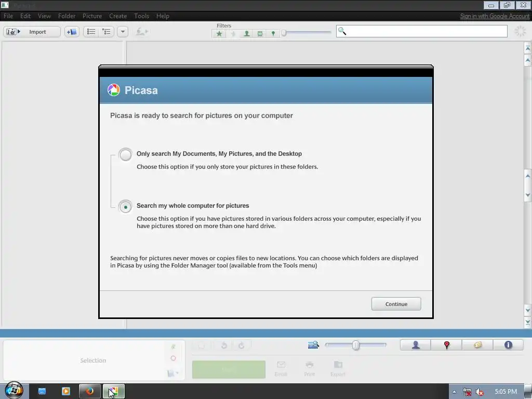This screenshot has width=532, height=399.
Task: Open the Edit menu
Action: tap(25, 16)
